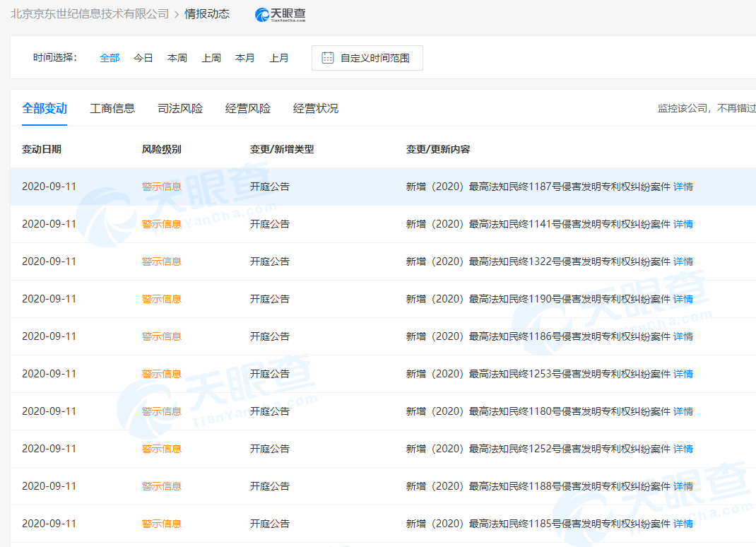756x547 pixels.
Task: Open 详情 for case 1253号
Action: pyautogui.click(x=683, y=374)
